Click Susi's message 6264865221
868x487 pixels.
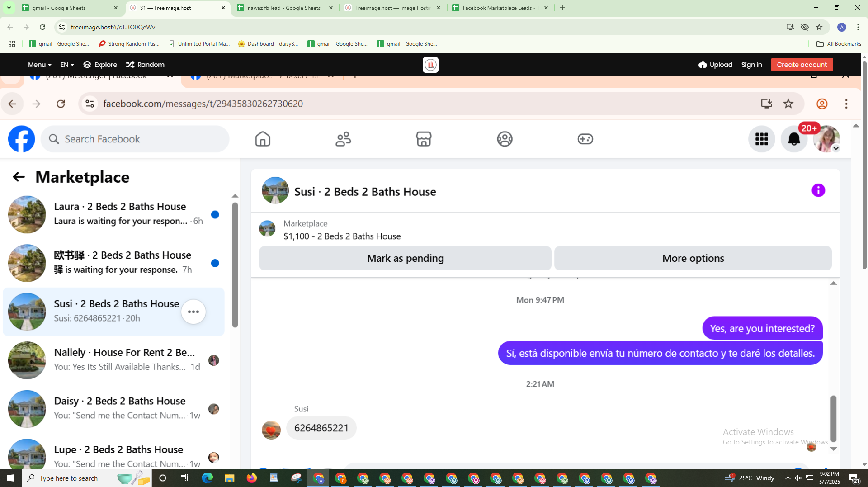(321, 428)
